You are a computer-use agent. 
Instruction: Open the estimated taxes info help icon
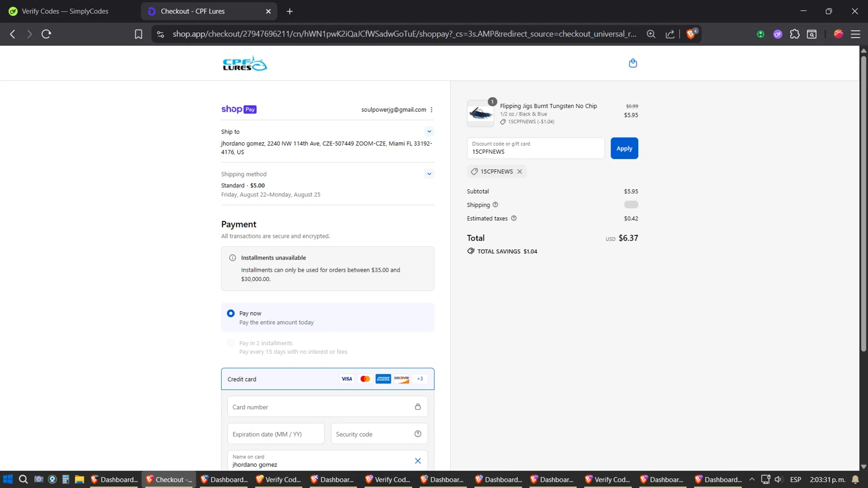514,219
